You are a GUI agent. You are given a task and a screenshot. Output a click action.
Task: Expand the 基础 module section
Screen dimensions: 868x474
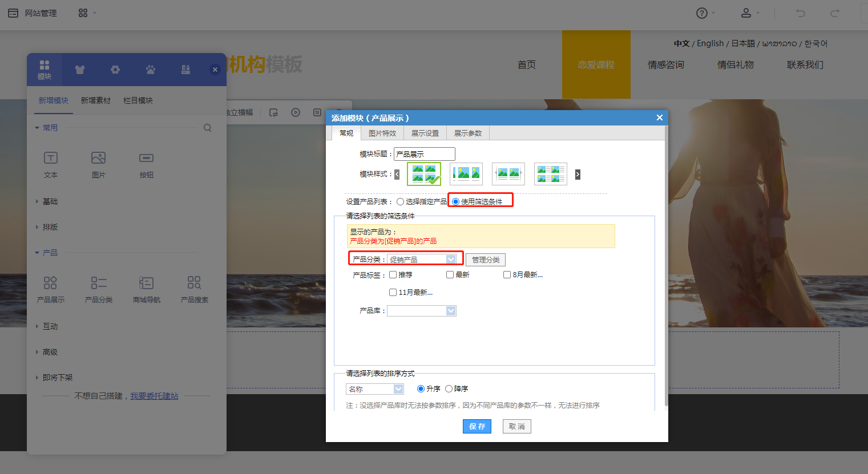(x=50, y=201)
